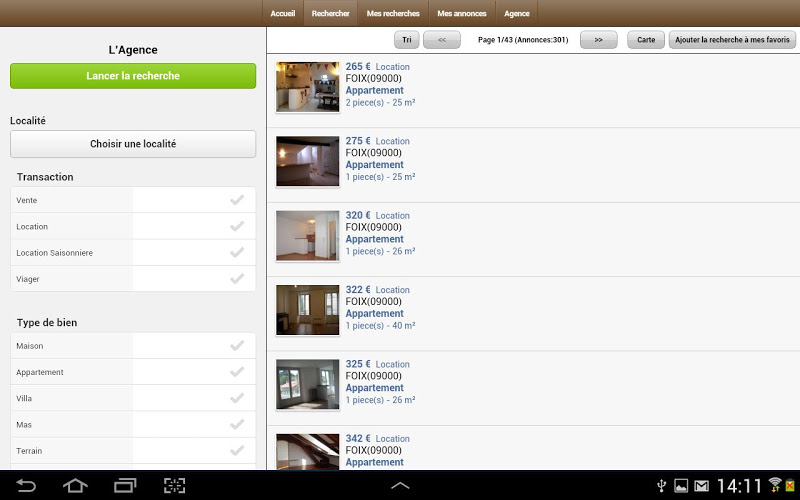Switch to the Rechercher tab
Image resolution: width=800 pixels, height=500 pixels.
pos(331,13)
